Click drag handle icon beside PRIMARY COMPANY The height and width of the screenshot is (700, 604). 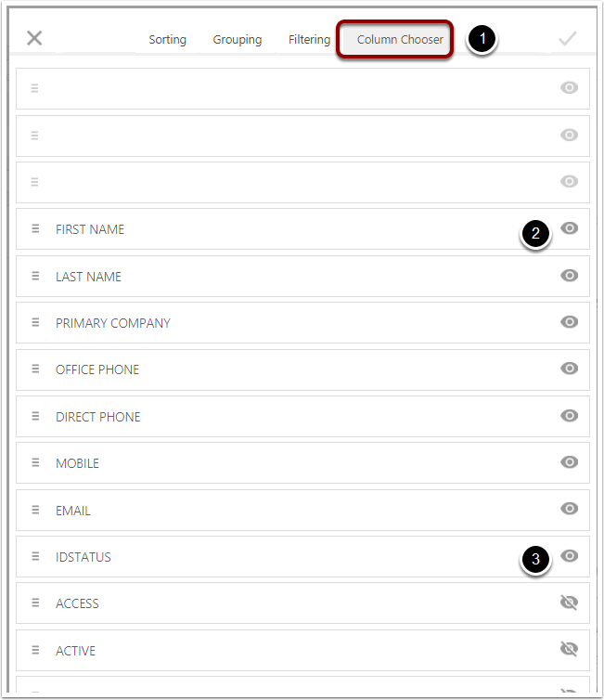pos(35,322)
